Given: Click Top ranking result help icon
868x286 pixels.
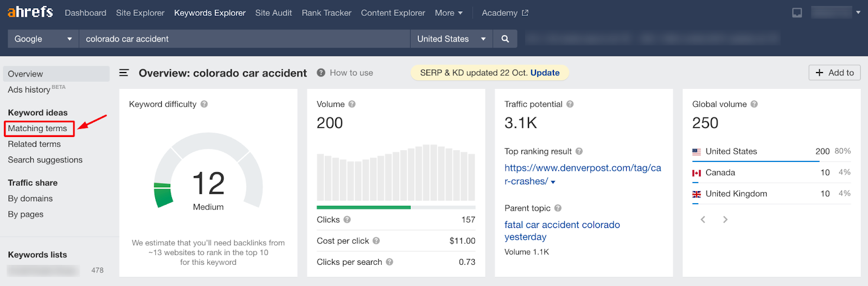Looking at the screenshot, I should pyautogui.click(x=579, y=151).
